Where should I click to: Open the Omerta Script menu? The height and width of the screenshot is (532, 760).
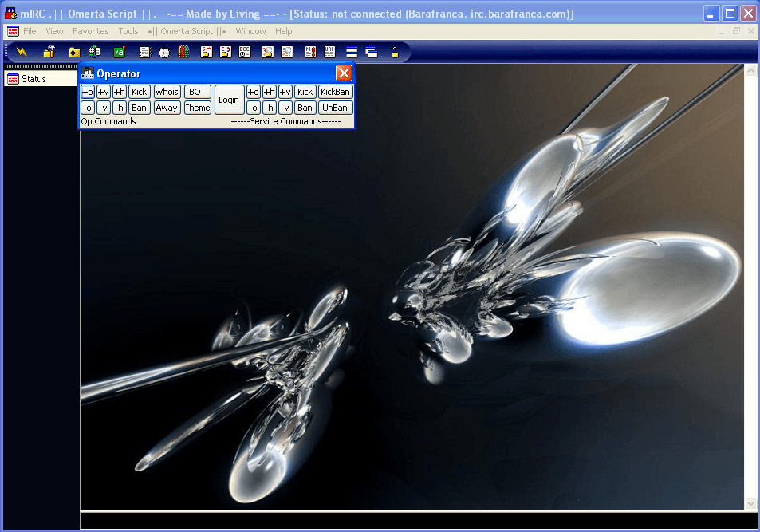(187, 31)
